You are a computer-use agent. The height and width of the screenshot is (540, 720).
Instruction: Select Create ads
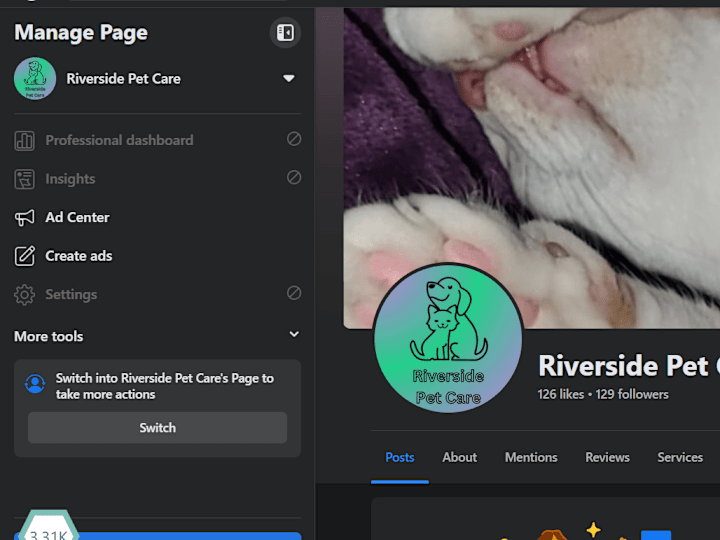157,256
